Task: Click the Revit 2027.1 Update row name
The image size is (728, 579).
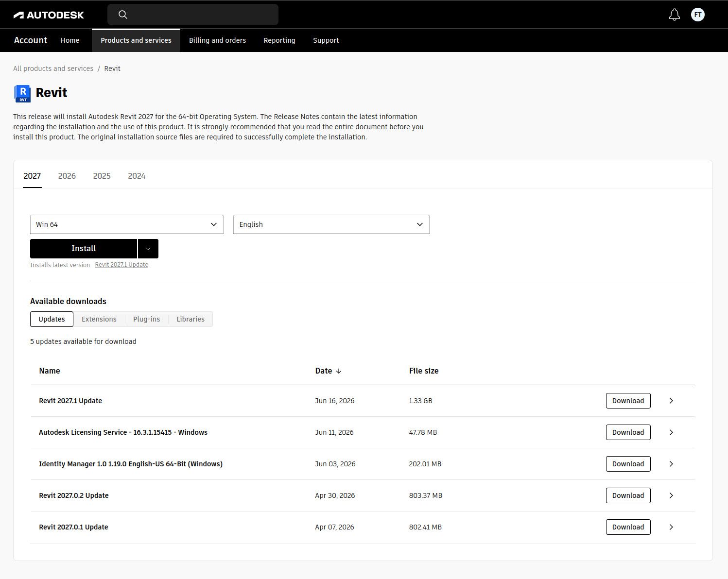Action: click(70, 401)
